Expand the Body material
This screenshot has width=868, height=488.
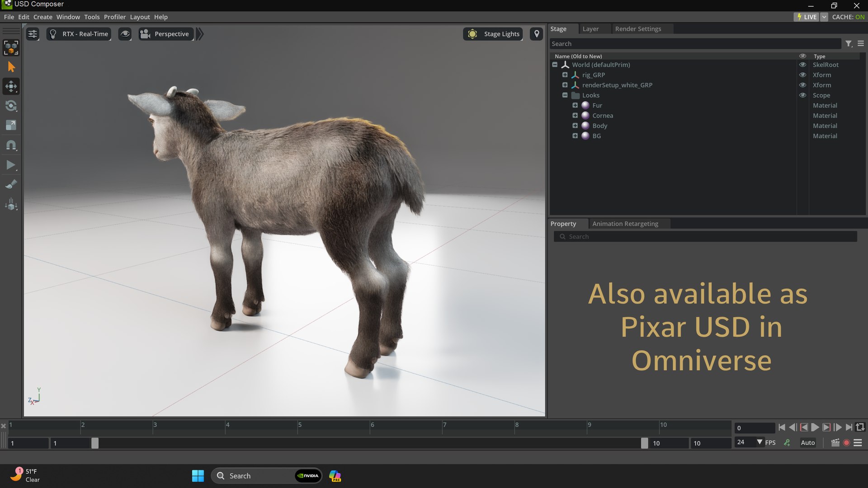tap(575, 126)
